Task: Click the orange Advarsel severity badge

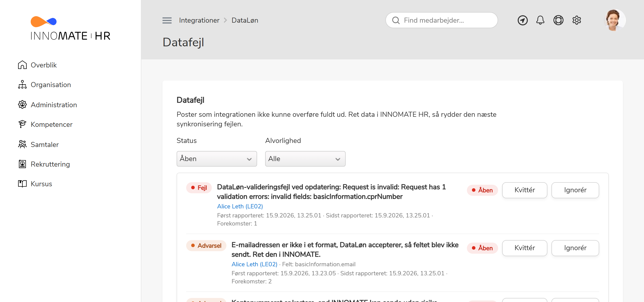Action: 206,246
